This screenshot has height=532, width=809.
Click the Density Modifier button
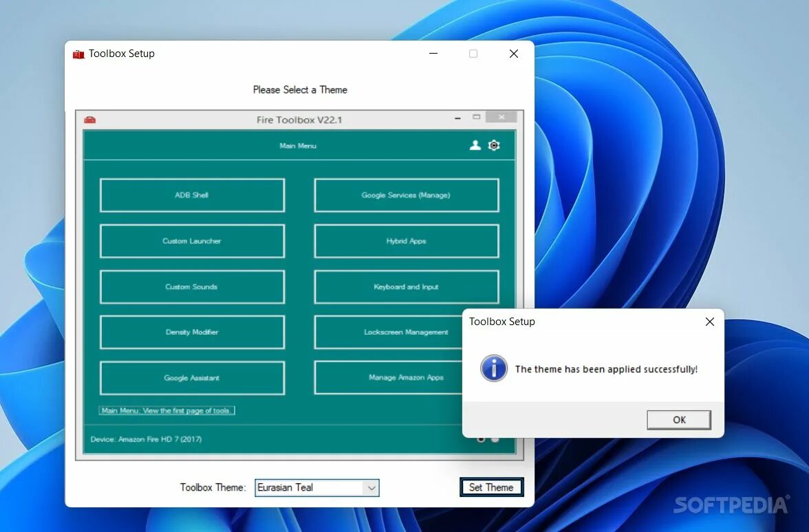(x=192, y=332)
